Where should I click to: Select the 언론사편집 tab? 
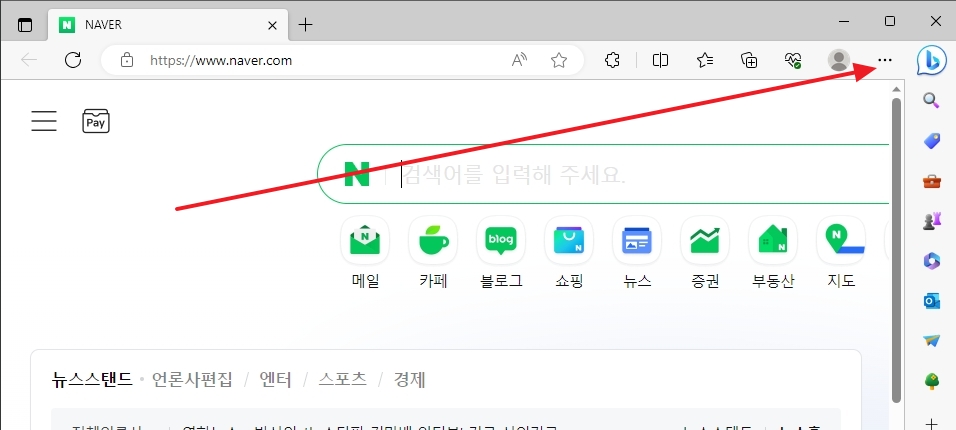192,380
